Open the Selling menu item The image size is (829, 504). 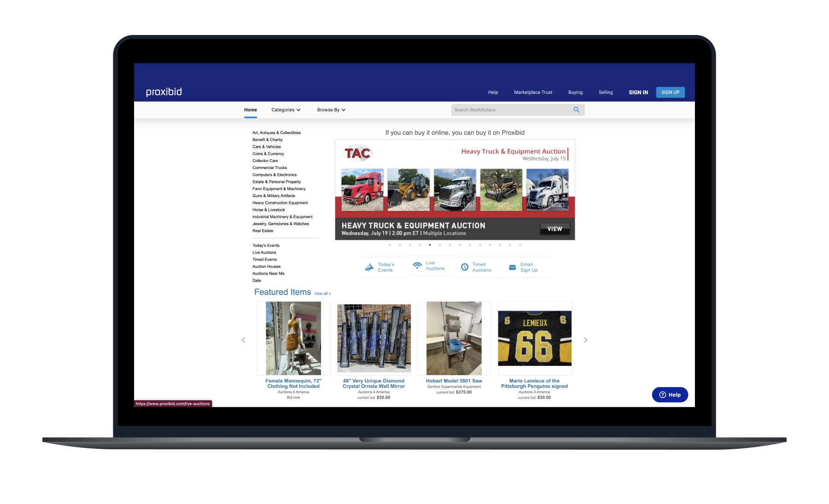tap(606, 92)
